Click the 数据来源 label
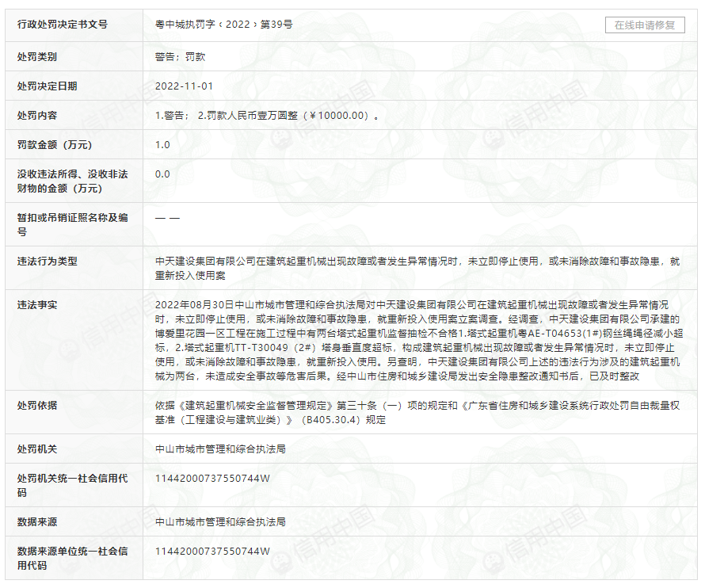This screenshot has width=705, height=588. pos(37,521)
